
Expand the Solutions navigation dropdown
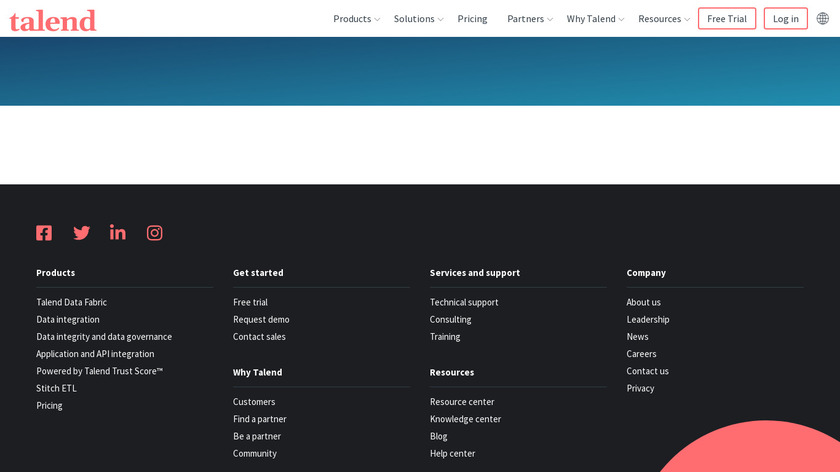coord(418,19)
